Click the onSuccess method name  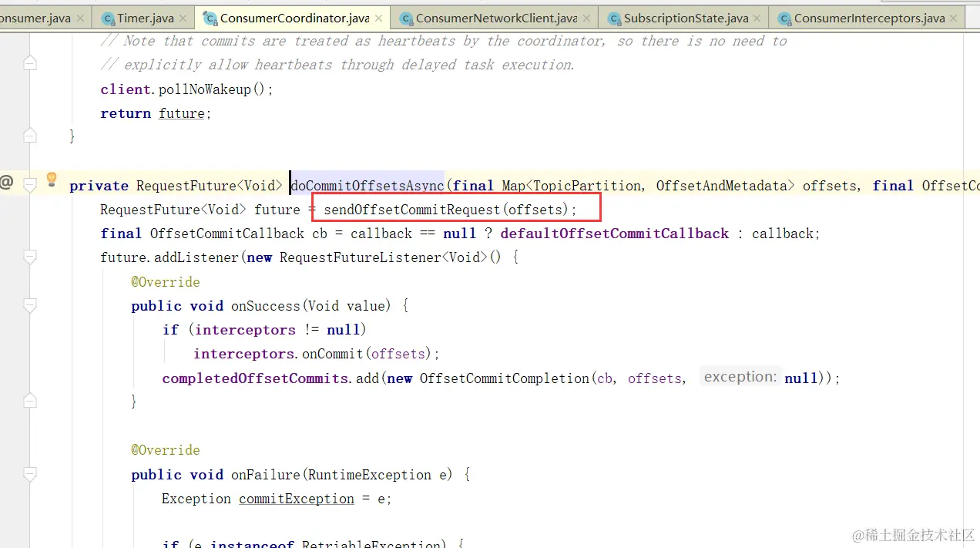tap(266, 306)
